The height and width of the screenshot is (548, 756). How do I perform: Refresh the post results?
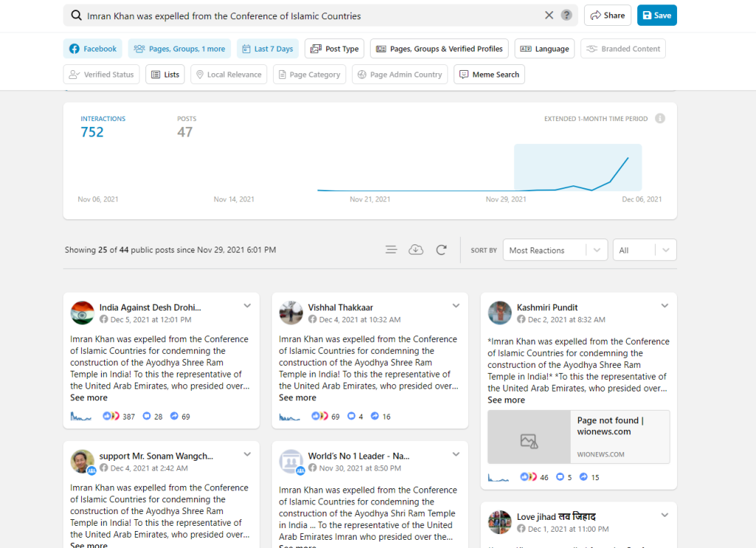tap(441, 250)
